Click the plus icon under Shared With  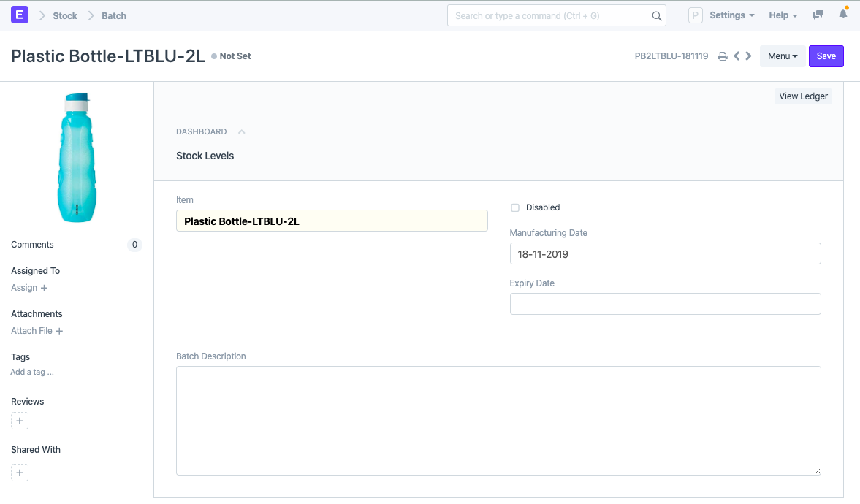(x=20, y=473)
